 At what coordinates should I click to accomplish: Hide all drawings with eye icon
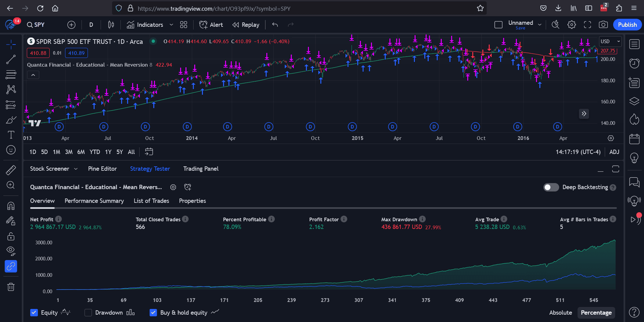coord(11,251)
